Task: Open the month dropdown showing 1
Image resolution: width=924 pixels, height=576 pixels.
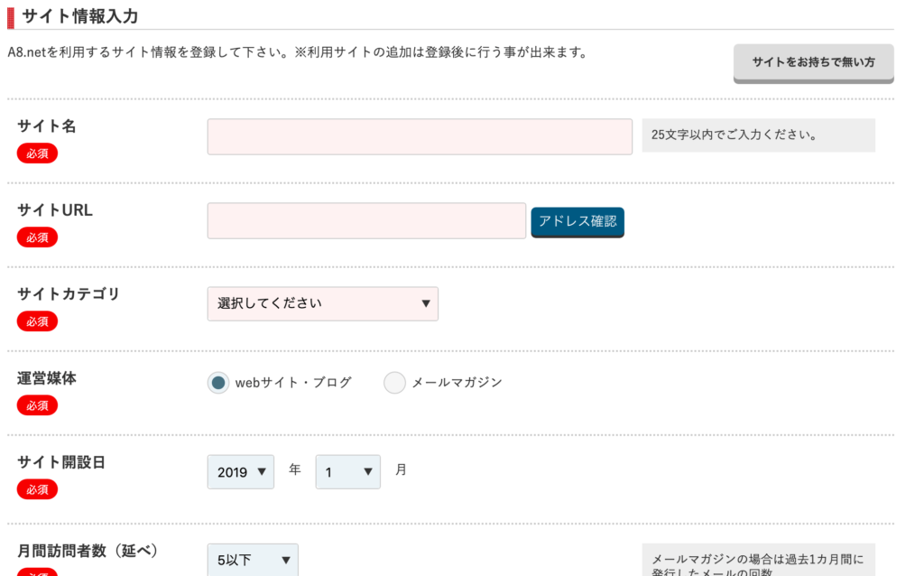Action: coord(347,471)
